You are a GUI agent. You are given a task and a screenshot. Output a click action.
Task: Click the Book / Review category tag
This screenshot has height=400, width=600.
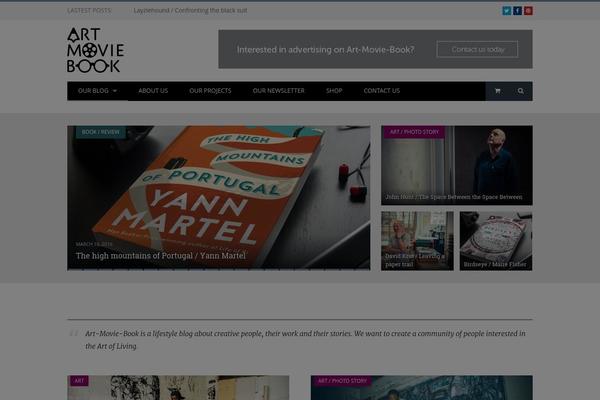(101, 132)
